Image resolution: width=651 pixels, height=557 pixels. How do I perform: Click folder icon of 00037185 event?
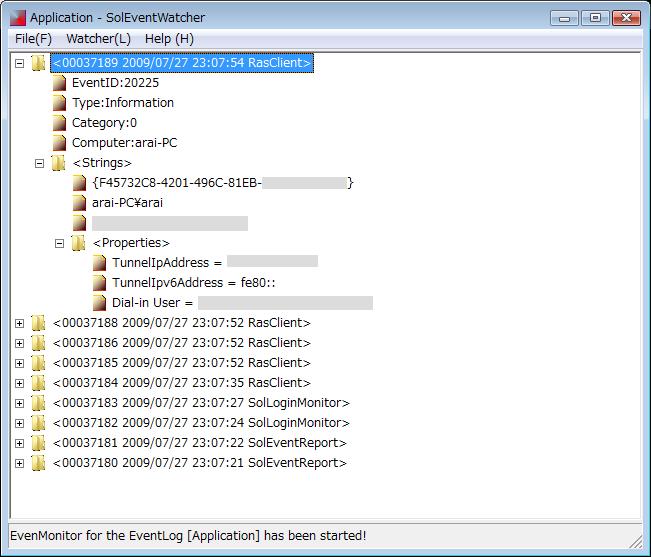click(x=38, y=363)
